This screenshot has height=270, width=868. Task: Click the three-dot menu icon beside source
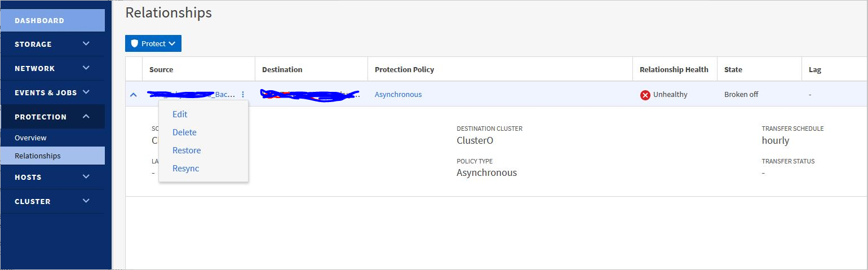[243, 95]
